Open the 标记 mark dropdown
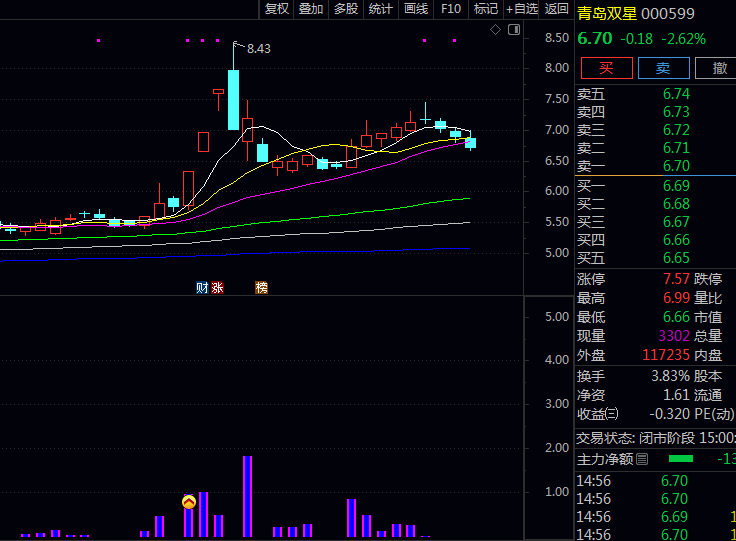The image size is (736, 541). coord(485,9)
